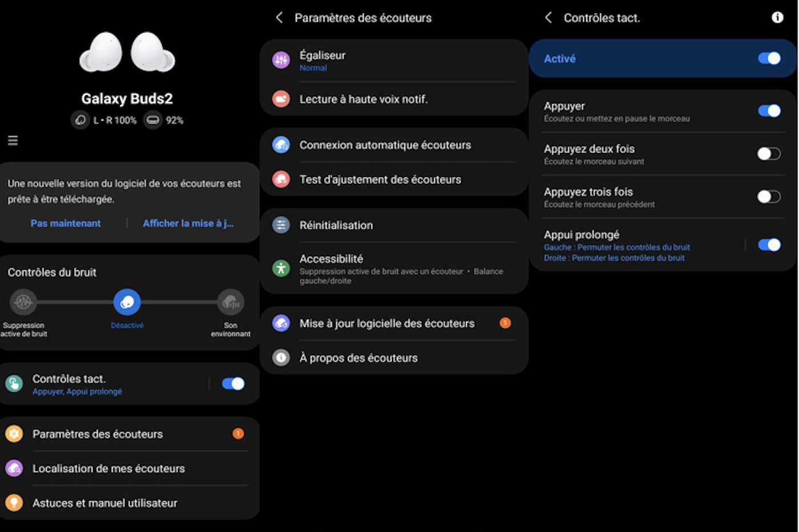Tap the Appui prolongé option label
The width and height of the screenshot is (799, 532).
pyautogui.click(x=582, y=235)
